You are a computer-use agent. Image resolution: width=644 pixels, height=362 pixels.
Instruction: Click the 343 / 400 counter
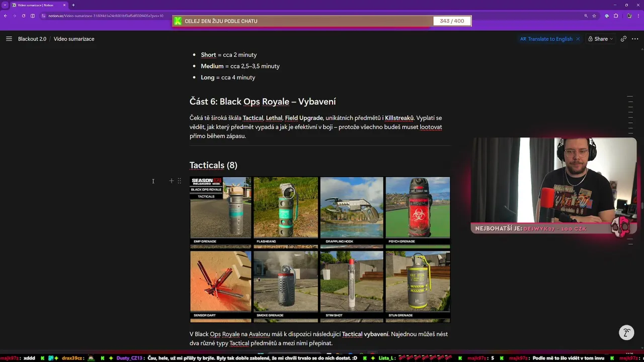pyautogui.click(x=452, y=21)
